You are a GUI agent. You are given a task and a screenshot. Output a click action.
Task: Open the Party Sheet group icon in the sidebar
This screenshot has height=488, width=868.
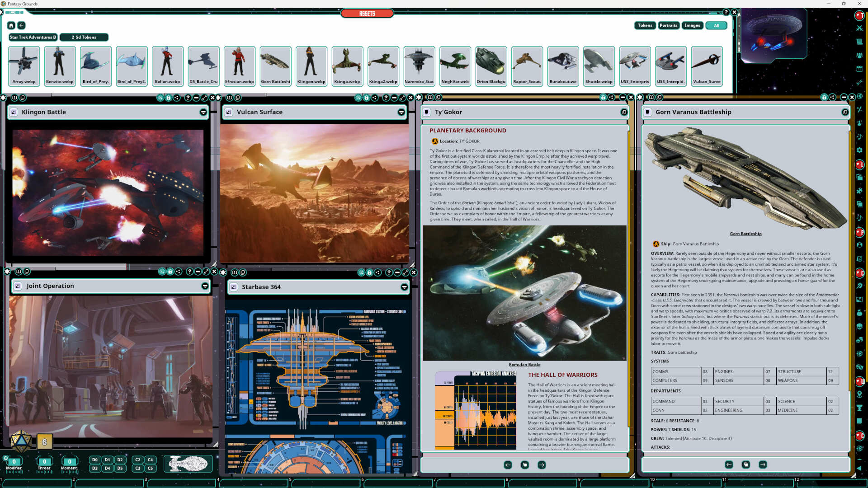click(861, 55)
